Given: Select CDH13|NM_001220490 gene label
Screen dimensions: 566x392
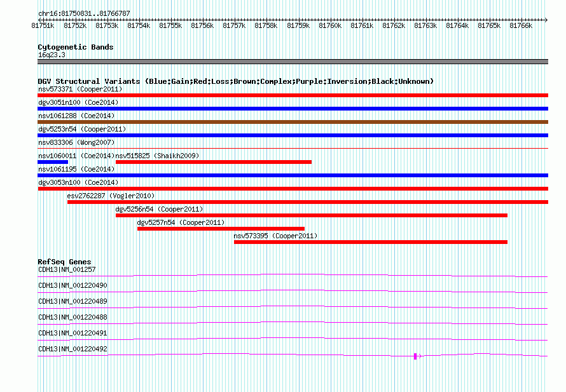Looking at the screenshot, I should pos(72,285).
